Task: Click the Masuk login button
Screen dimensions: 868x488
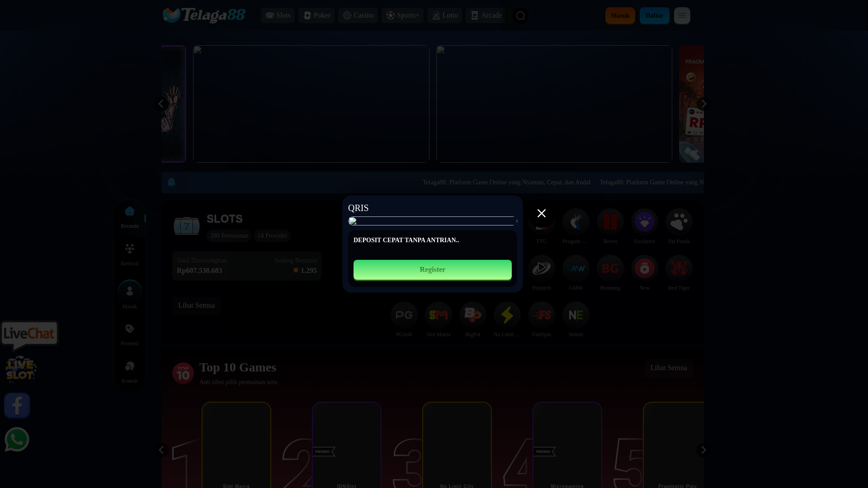Action: click(620, 16)
